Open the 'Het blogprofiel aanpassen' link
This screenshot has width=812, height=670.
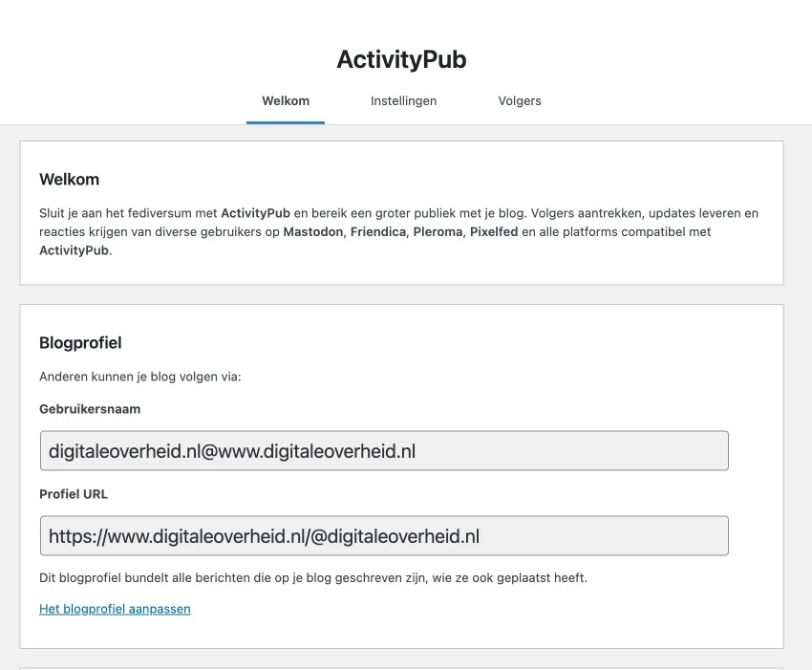point(115,609)
